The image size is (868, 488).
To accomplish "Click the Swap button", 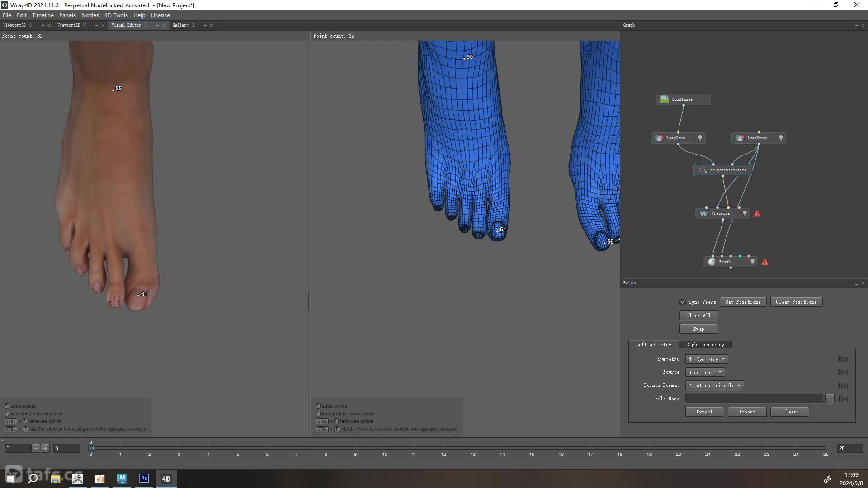I will tap(698, 329).
